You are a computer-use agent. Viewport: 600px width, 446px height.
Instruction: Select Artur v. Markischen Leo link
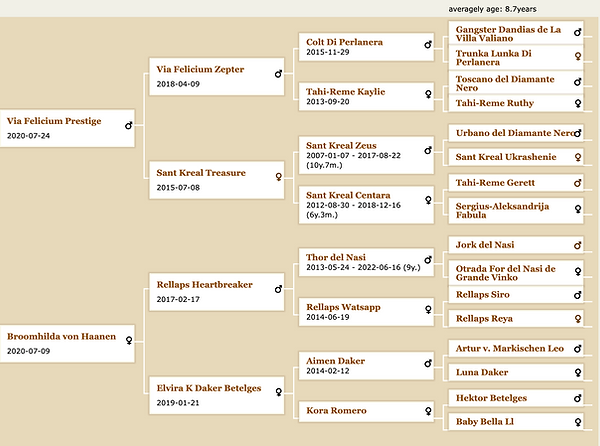coord(510,348)
